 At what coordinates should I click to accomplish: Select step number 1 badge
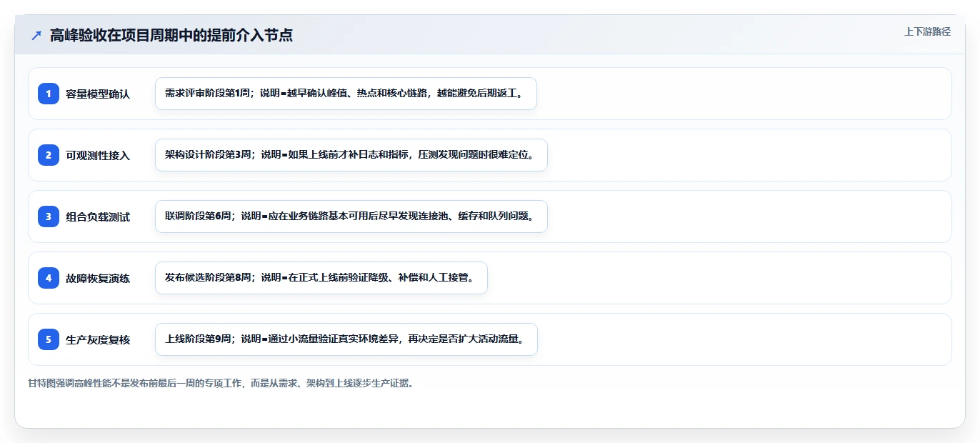click(49, 93)
